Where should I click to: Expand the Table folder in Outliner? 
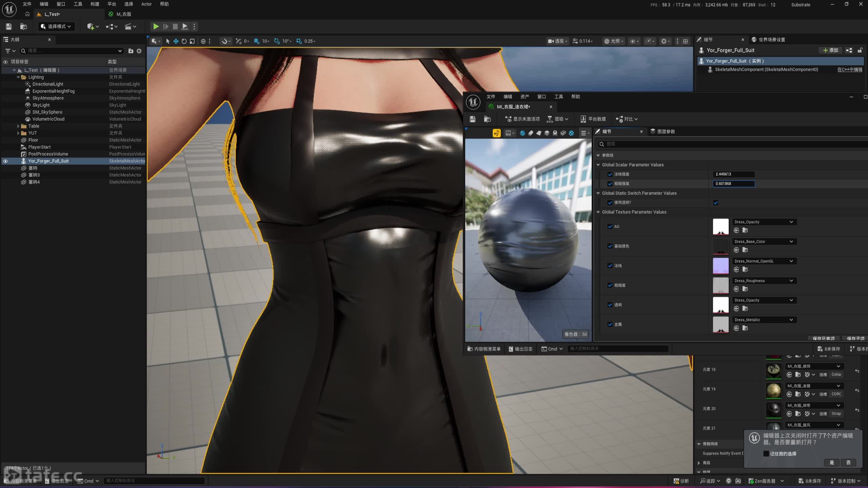click(18, 126)
